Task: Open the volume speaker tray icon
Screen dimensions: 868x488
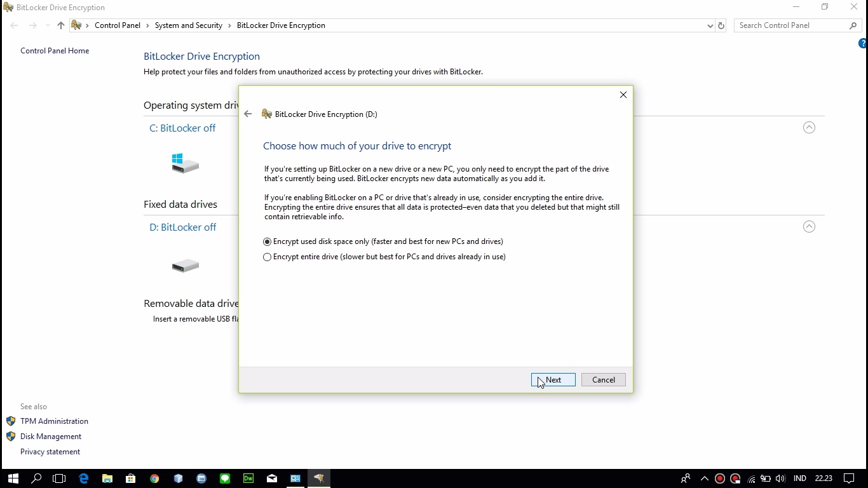Action: pyautogui.click(x=781, y=478)
